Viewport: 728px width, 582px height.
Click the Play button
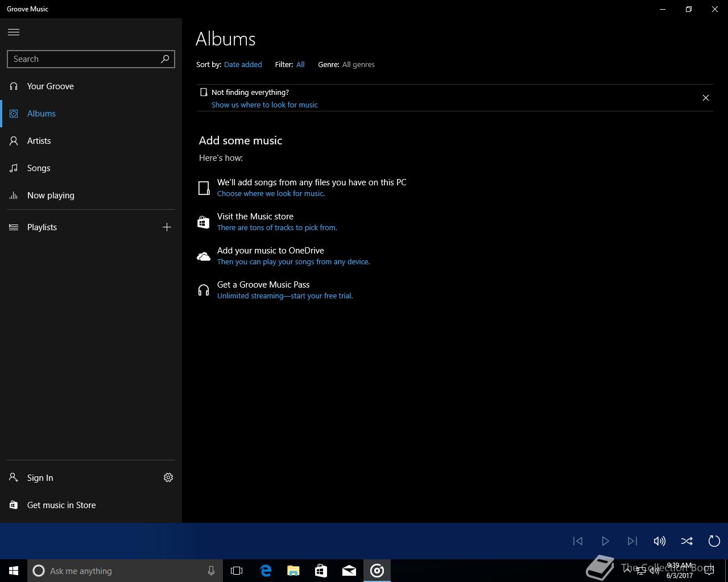coord(605,541)
